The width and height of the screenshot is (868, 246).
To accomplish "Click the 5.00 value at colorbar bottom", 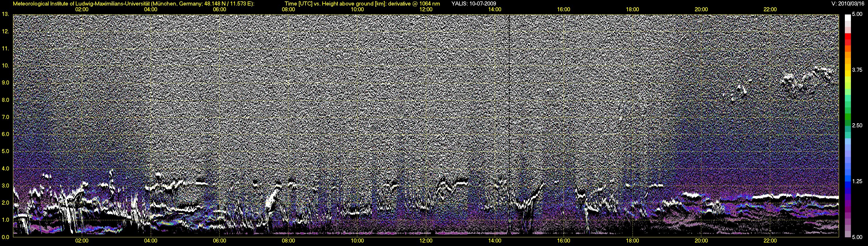I will pyautogui.click(x=857, y=237).
